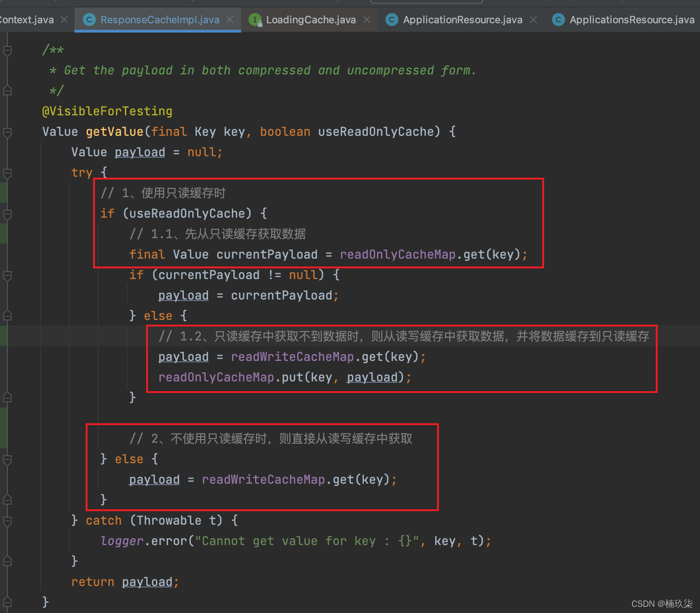The width and height of the screenshot is (700, 613).
Task: Click the ApplicationResource.java class icon
Action: pos(392,20)
